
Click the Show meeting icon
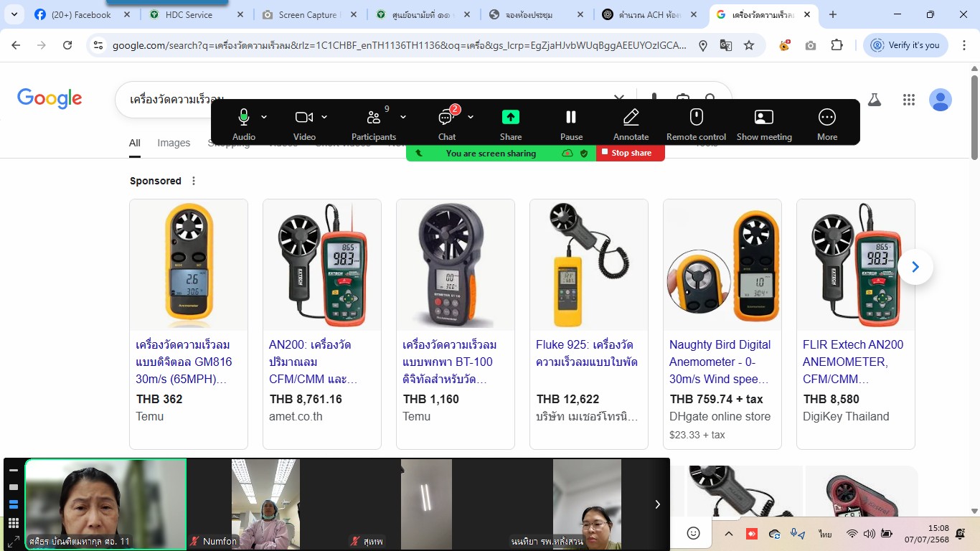click(764, 118)
